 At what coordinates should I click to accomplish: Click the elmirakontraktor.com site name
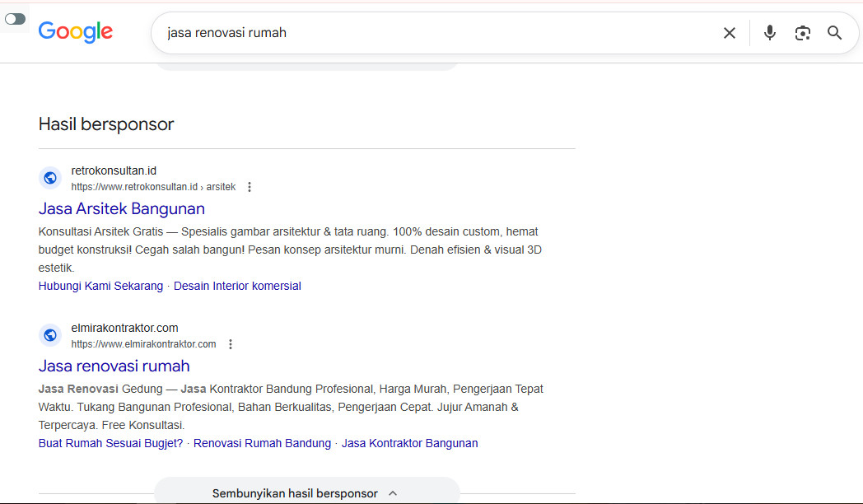124,329
